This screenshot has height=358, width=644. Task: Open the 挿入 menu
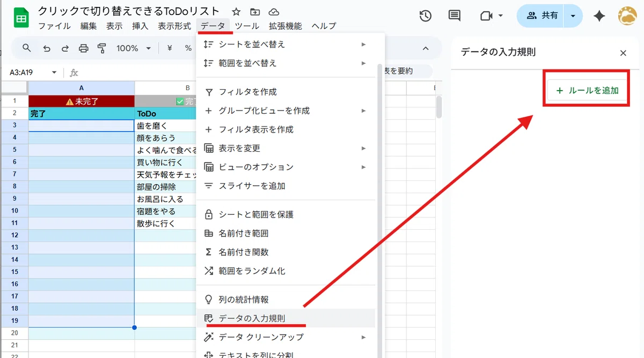point(140,26)
